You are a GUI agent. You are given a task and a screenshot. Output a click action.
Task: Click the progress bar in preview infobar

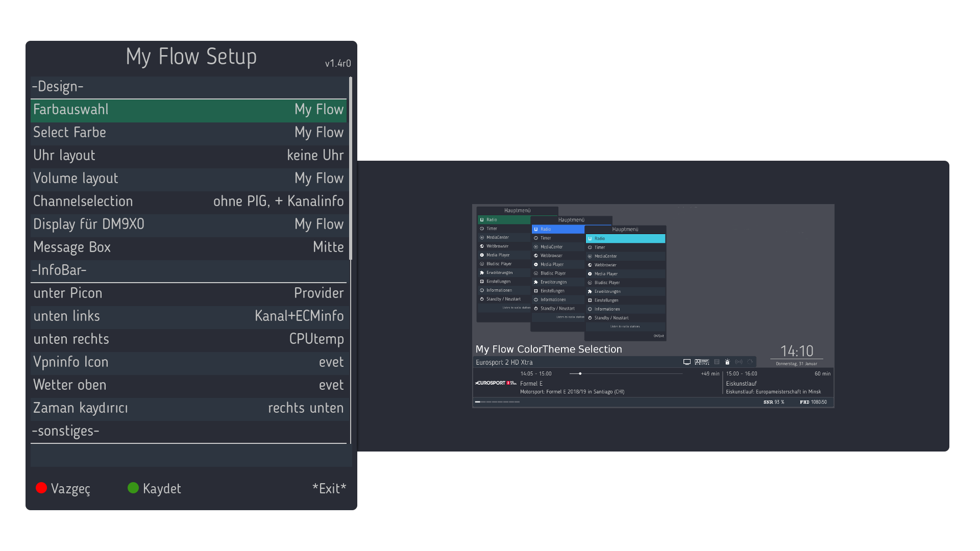(626, 374)
